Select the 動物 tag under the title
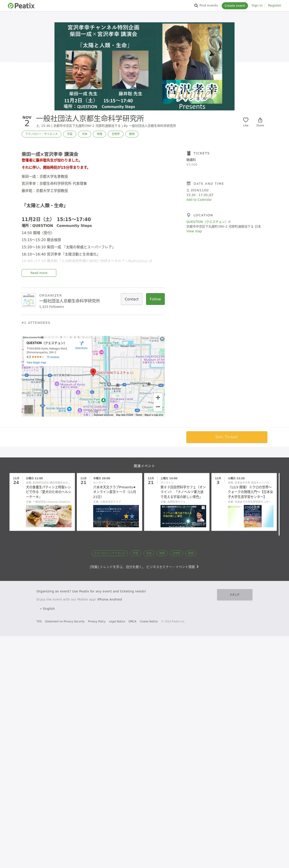289x868 pixels. [x=132, y=134]
